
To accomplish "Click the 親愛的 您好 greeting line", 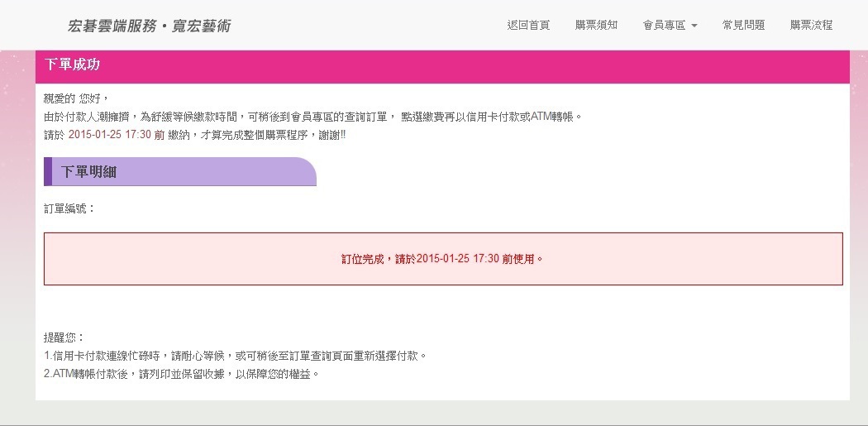I will (76, 99).
